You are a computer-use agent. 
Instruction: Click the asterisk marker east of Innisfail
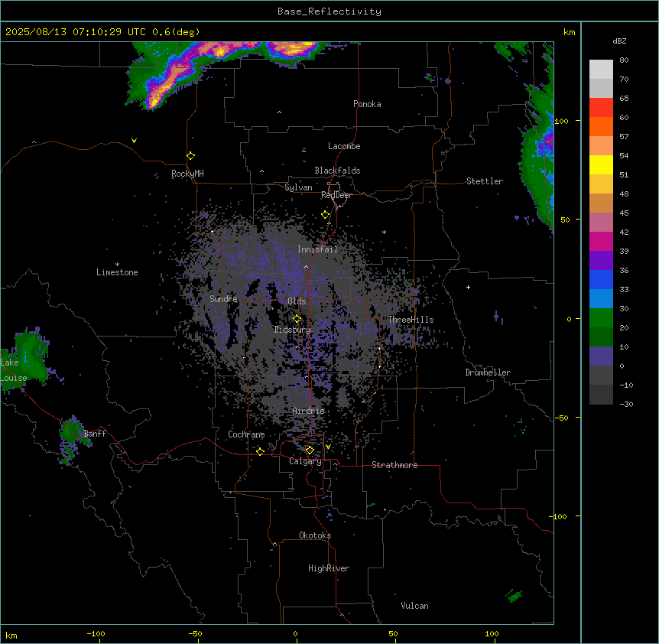(x=384, y=232)
